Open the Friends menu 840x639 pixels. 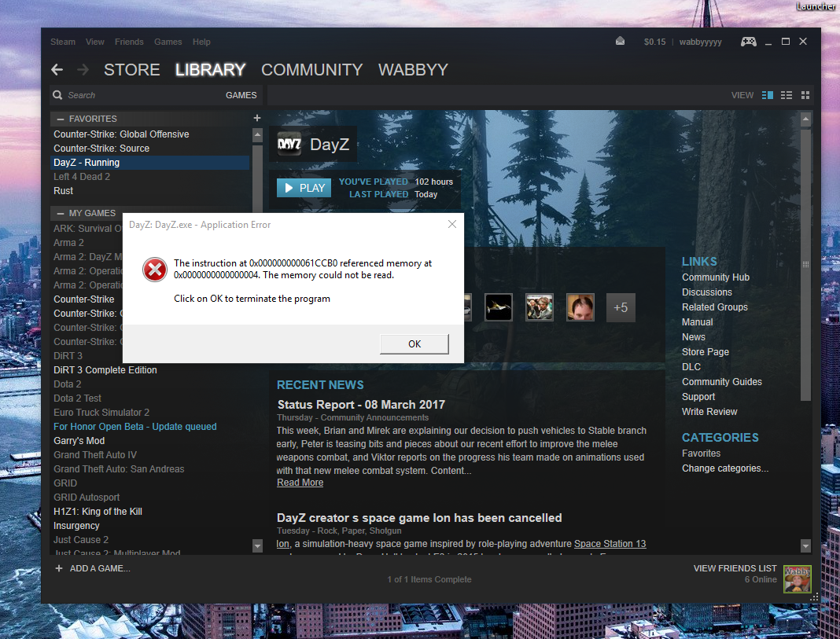129,42
